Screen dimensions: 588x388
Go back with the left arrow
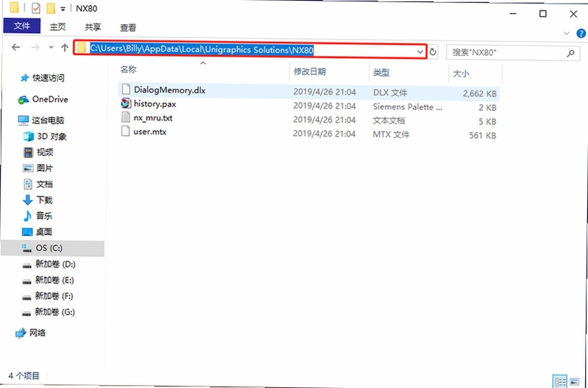click(x=15, y=48)
